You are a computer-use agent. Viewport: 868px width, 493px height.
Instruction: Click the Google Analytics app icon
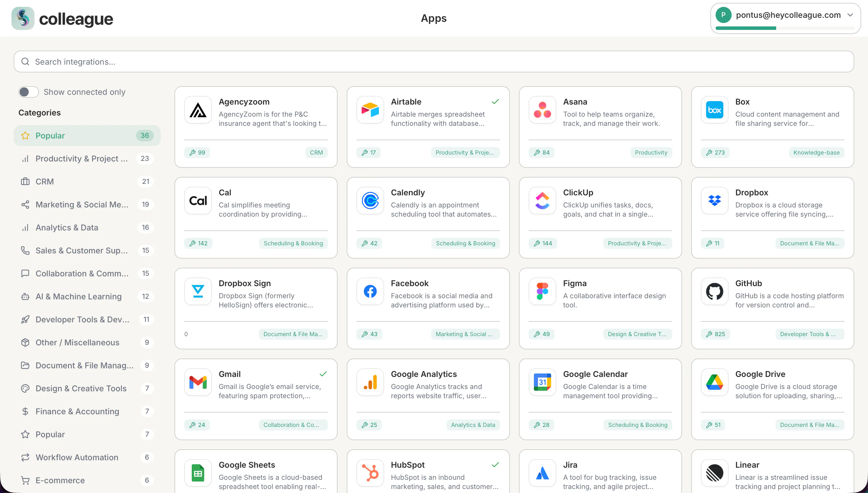pos(370,382)
